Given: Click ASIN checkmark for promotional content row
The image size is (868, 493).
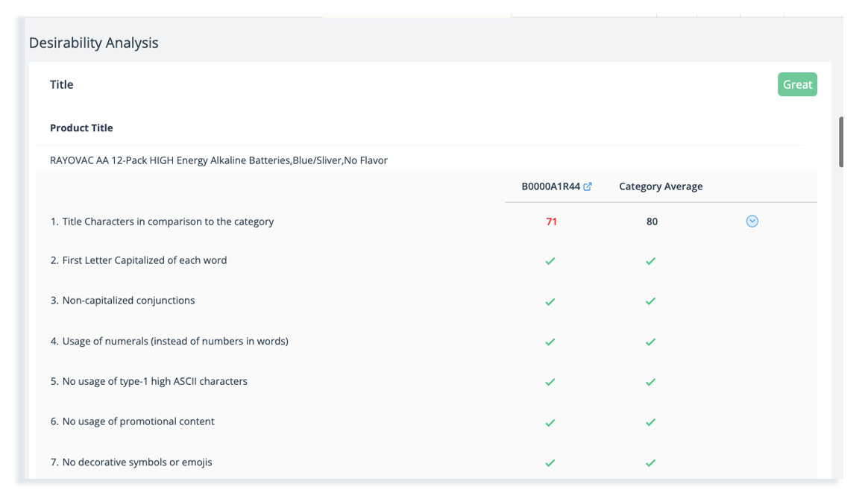Looking at the screenshot, I should pyautogui.click(x=550, y=423).
